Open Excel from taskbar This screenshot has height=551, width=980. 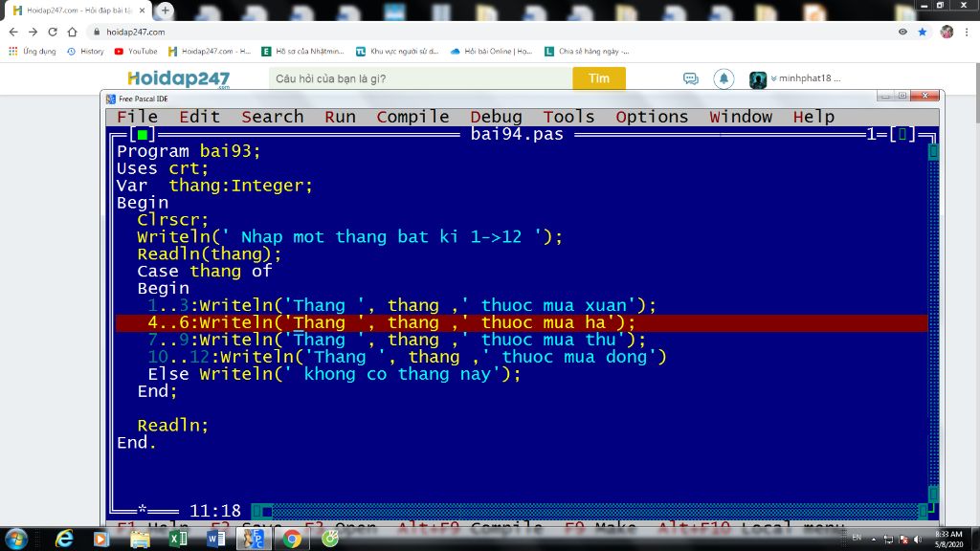pos(178,539)
